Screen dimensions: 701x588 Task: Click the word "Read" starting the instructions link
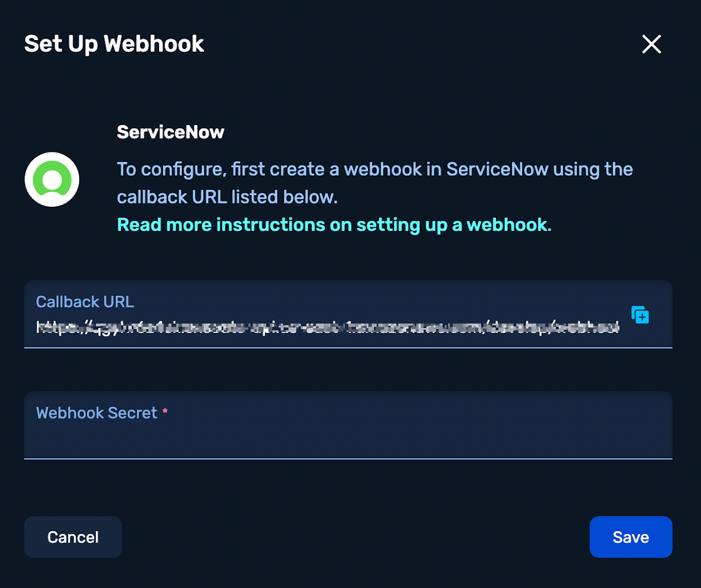click(x=139, y=225)
